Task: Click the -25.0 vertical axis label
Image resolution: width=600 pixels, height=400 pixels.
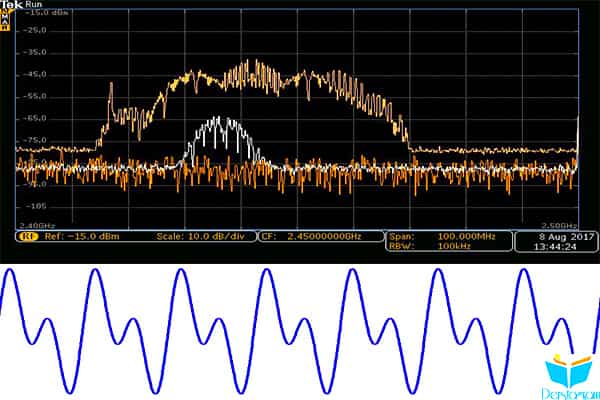Action: coord(35,30)
